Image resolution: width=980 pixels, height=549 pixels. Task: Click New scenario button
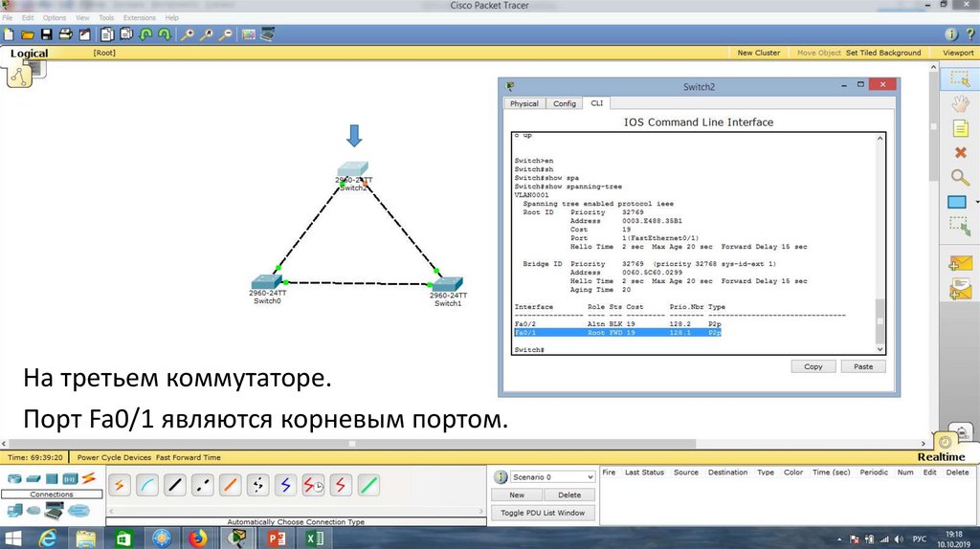[x=517, y=494]
